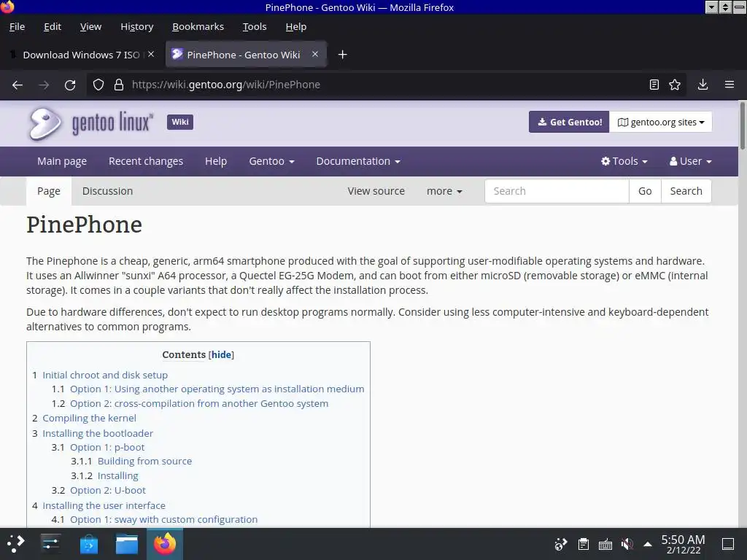This screenshot has height=560, width=747.
Task: Open Help link in wiki navbar
Action: [216, 161]
